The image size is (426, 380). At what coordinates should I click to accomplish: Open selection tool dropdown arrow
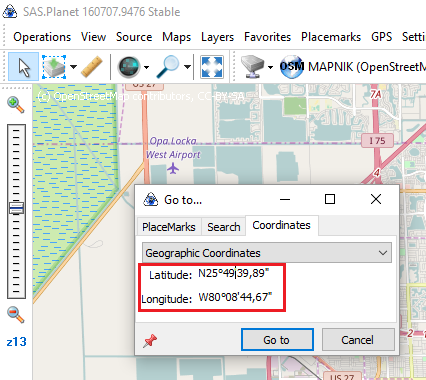click(x=73, y=67)
